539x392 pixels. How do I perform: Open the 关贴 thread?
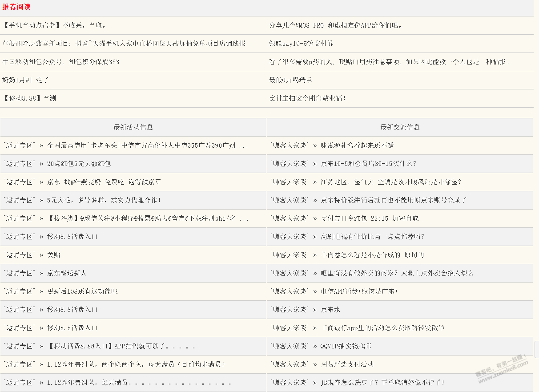pos(54,255)
